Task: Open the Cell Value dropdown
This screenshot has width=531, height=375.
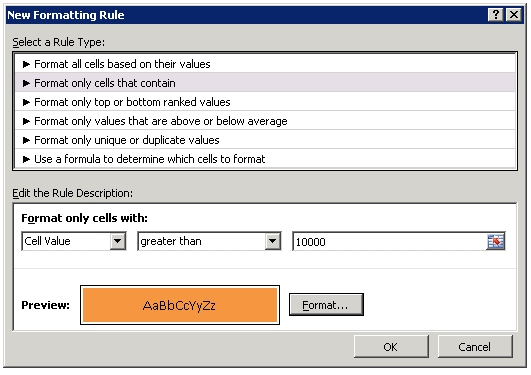Action: coord(74,241)
